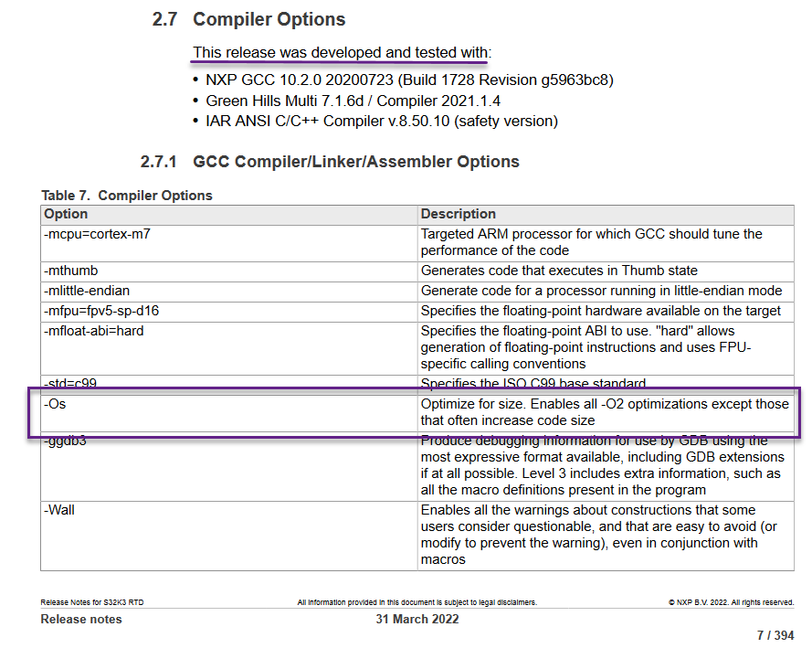Click the NXP GCC 10.2.0 bullet item
The height and width of the screenshot is (648, 812).
pos(409,80)
